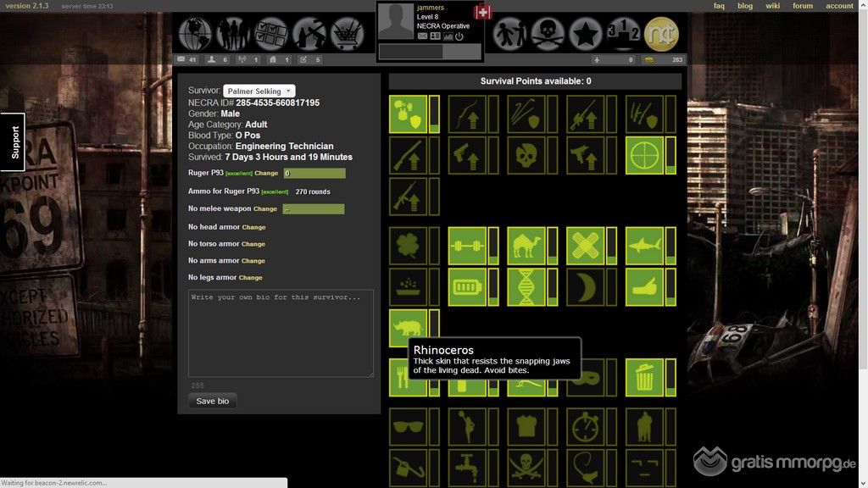
Task: Select the camel skill icon
Action: tap(526, 246)
